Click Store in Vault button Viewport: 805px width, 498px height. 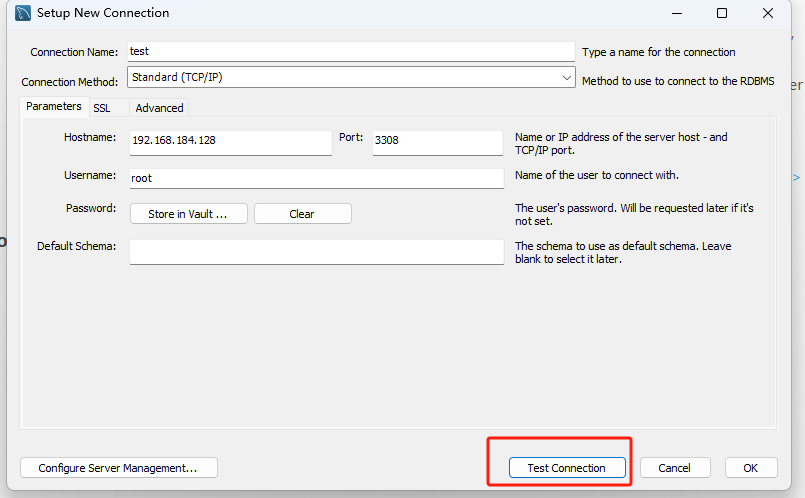[188, 214]
